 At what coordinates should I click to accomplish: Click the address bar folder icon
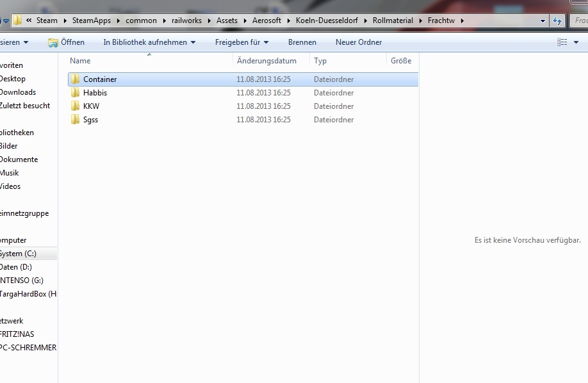[x=17, y=20]
